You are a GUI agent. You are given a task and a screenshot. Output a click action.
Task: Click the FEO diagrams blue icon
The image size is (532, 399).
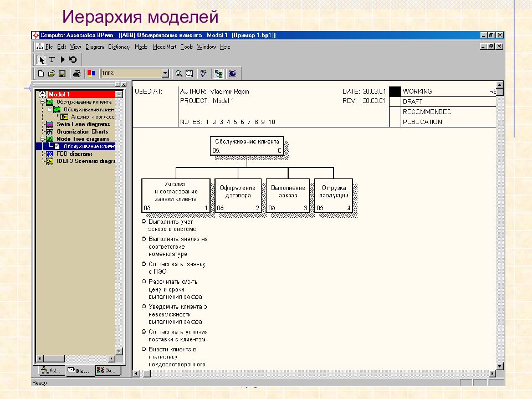pos(49,154)
